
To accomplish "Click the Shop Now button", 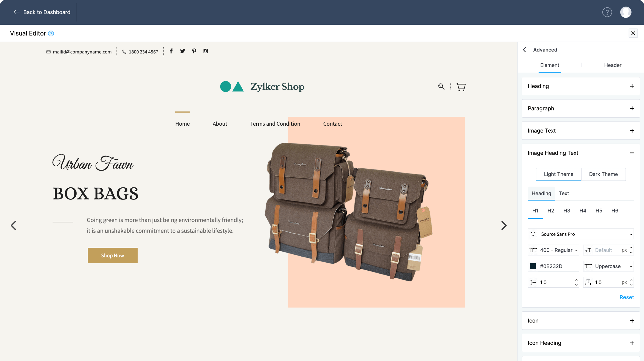I will pyautogui.click(x=113, y=255).
